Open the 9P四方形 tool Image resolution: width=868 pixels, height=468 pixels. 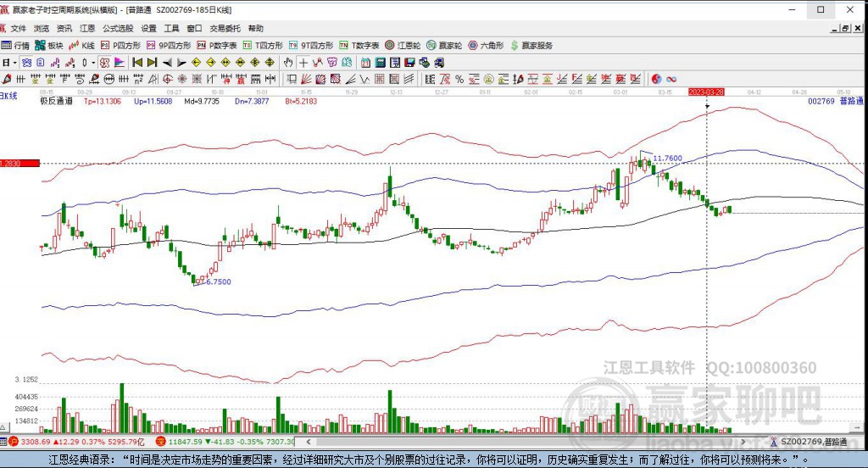(169, 46)
